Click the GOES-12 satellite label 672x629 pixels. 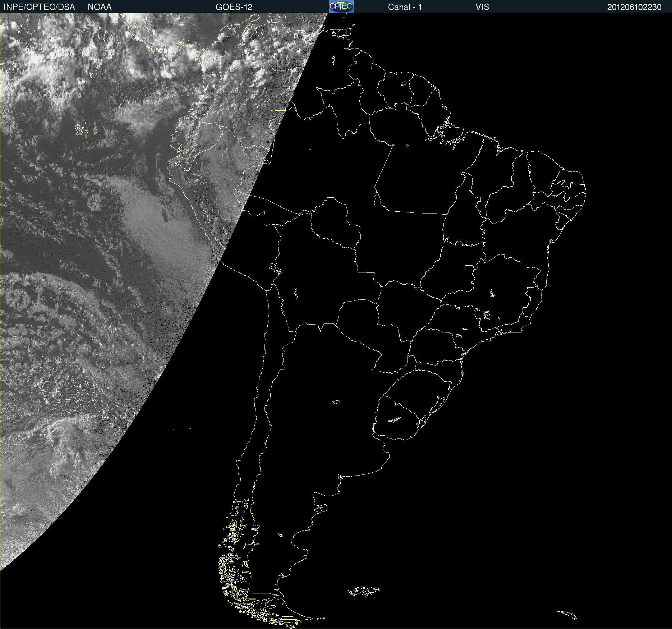(234, 7)
